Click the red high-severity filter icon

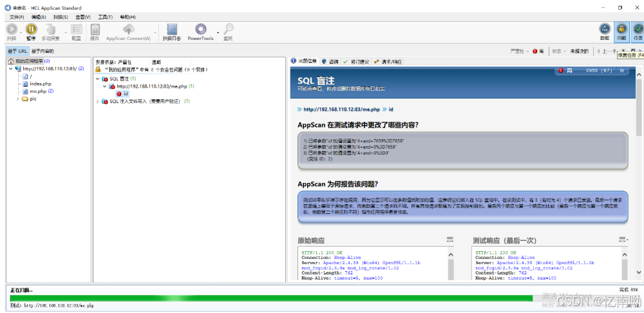tap(535, 52)
